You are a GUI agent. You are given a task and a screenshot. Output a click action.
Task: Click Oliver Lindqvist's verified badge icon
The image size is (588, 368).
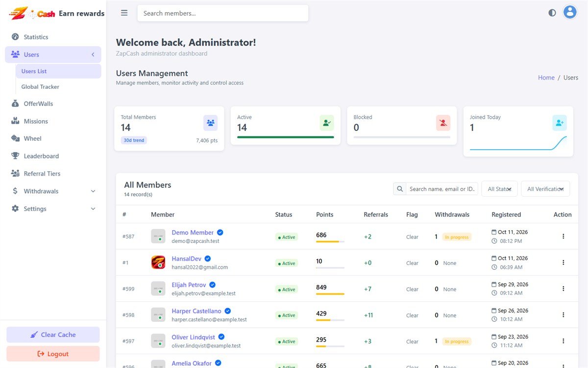[221, 337]
